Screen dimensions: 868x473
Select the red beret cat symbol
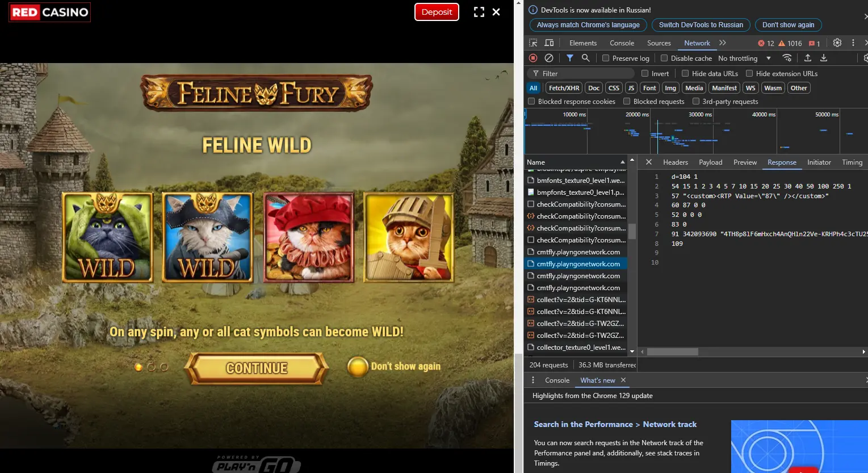[x=308, y=237]
